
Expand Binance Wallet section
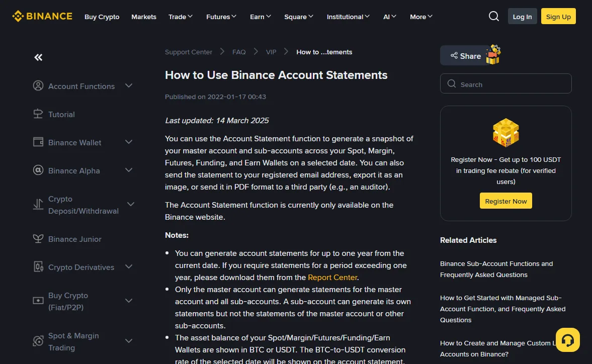point(129,142)
